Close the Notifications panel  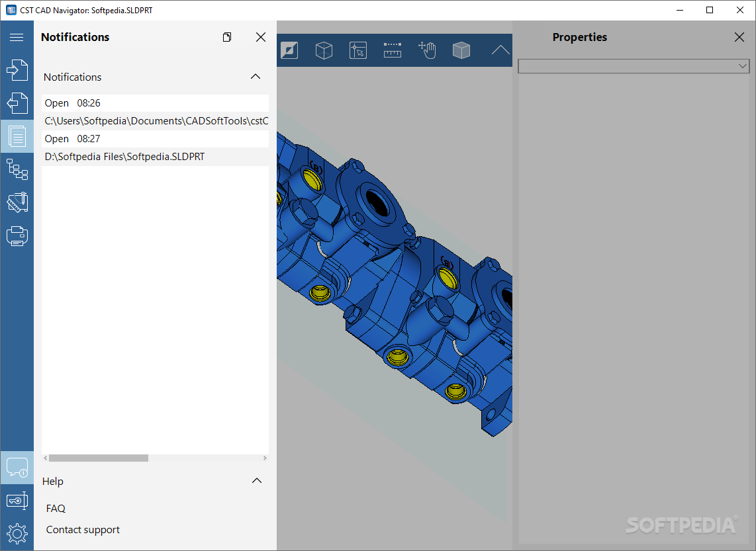pos(261,37)
